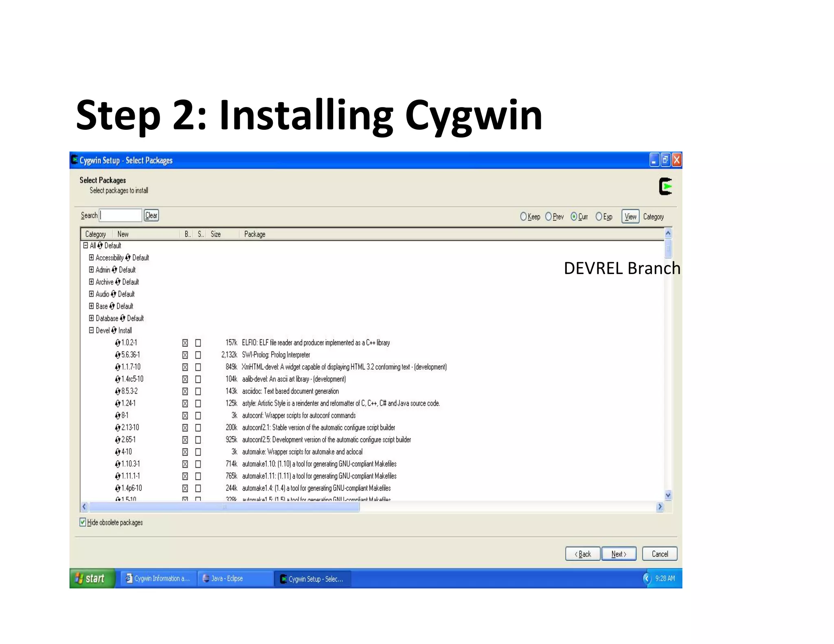Screen dimensions: 834x644
Task: Toggle Hide obsolete packages checkbox
Action: tap(83, 522)
